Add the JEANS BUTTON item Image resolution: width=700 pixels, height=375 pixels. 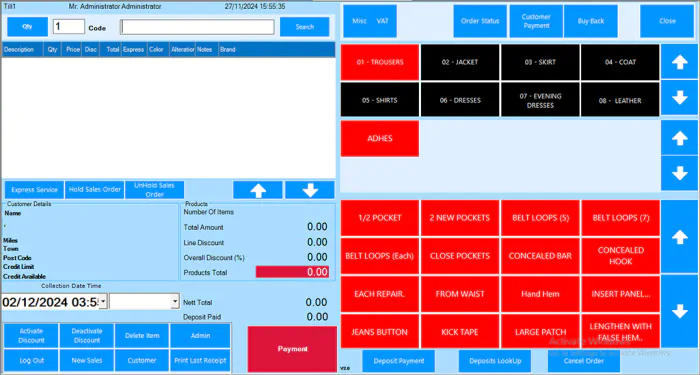click(380, 332)
